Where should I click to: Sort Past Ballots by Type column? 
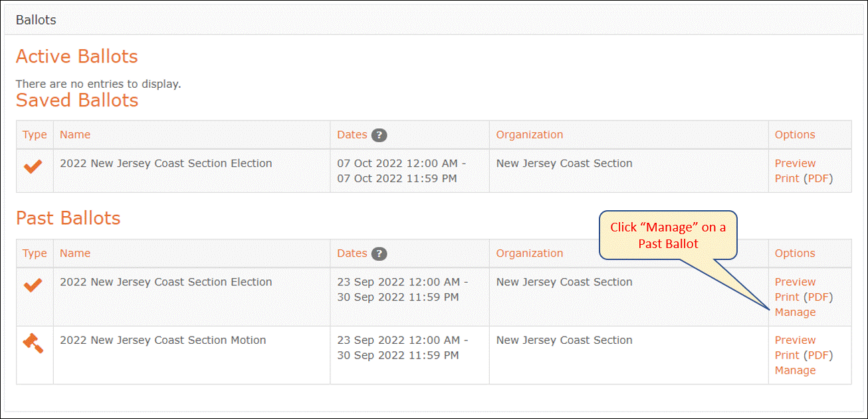(x=35, y=253)
